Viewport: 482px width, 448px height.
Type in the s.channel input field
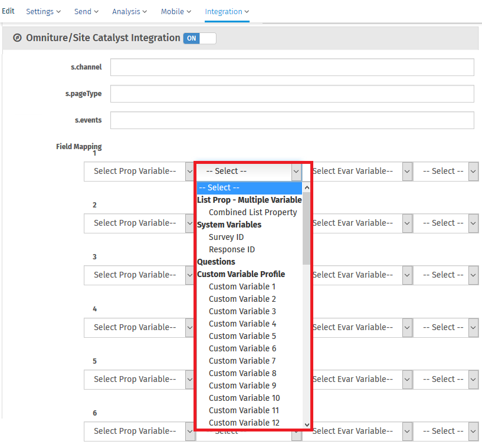292,67
